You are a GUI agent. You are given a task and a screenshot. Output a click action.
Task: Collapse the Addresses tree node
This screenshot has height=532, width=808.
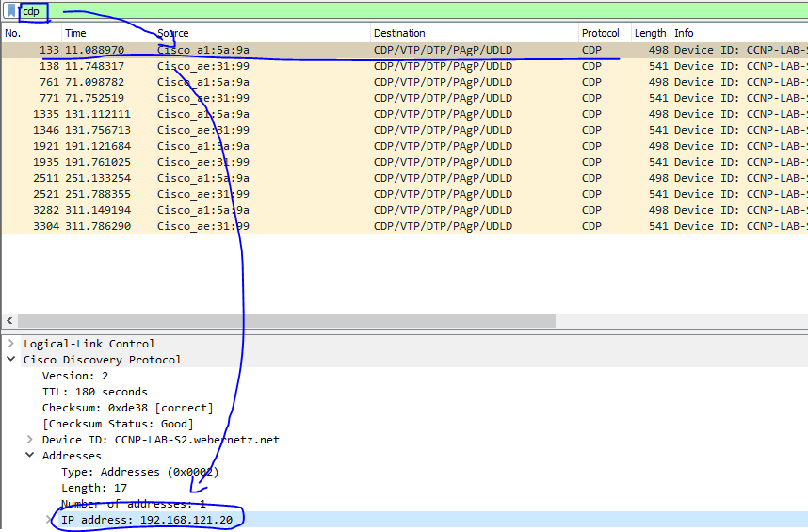tap(30, 456)
